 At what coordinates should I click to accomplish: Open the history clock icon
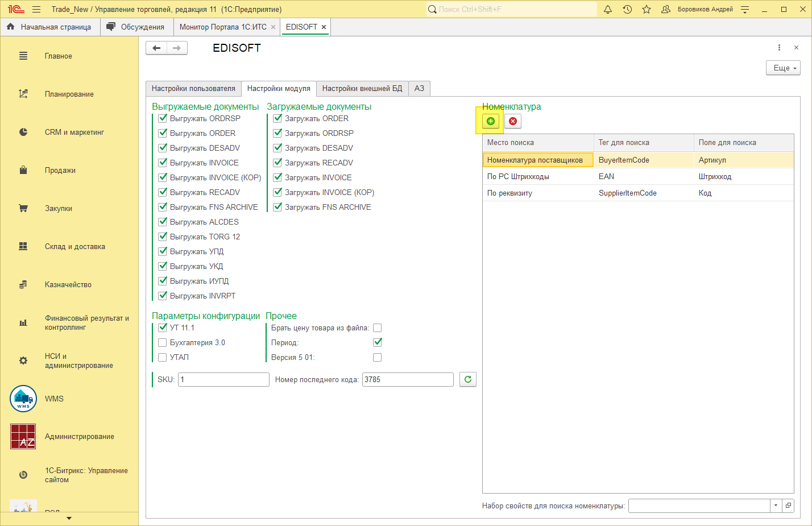click(627, 9)
